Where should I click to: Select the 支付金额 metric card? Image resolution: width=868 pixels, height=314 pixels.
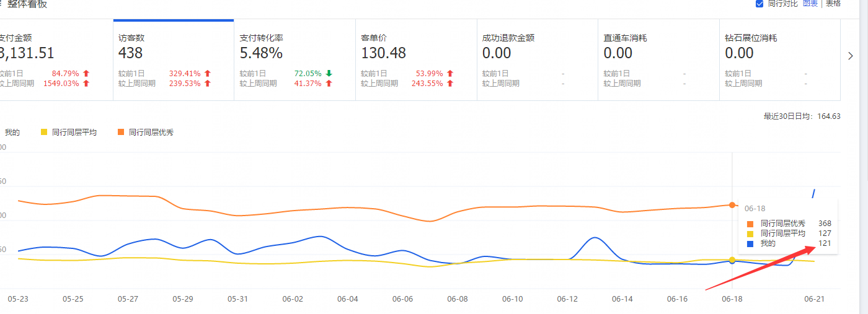[x=56, y=60]
